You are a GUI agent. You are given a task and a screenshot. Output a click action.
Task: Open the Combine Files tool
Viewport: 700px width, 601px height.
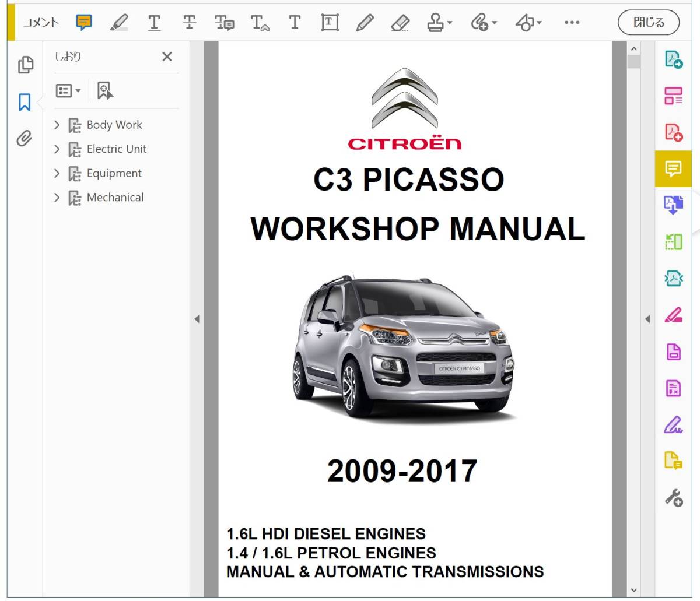tap(674, 205)
